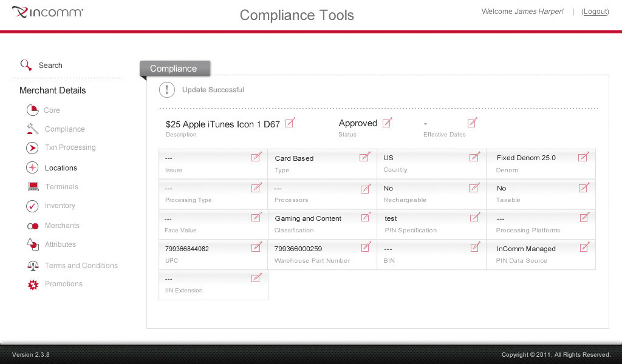This screenshot has width=622, height=364.
Task: Click the Compliance gavel icon
Action: click(x=33, y=129)
